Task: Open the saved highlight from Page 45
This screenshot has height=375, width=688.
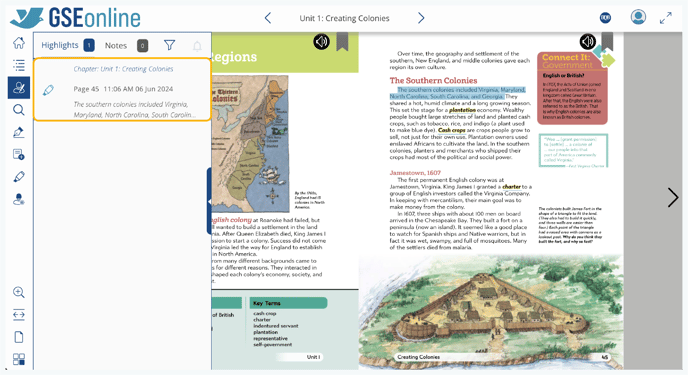Action: pyautogui.click(x=122, y=89)
